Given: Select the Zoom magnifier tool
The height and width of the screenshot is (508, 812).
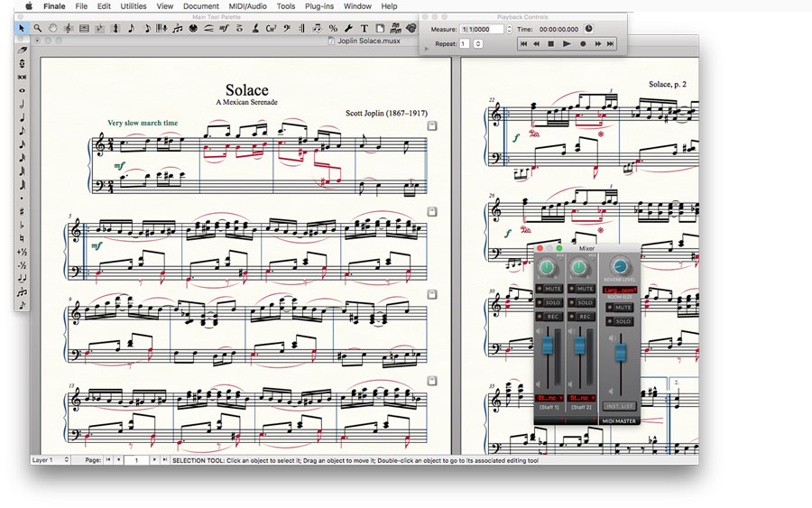Looking at the screenshot, I should coord(38,28).
